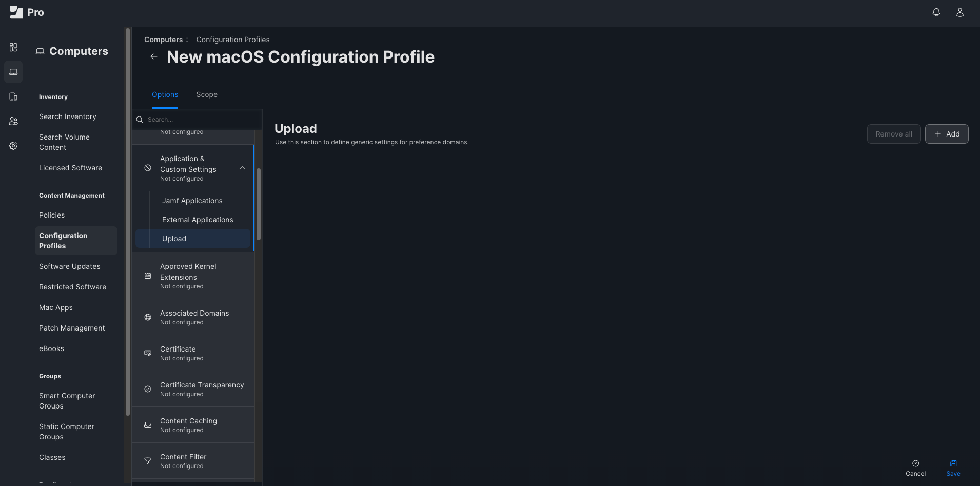This screenshot has width=980, height=486.
Task: Select External Applications sub-item
Action: tap(197, 220)
